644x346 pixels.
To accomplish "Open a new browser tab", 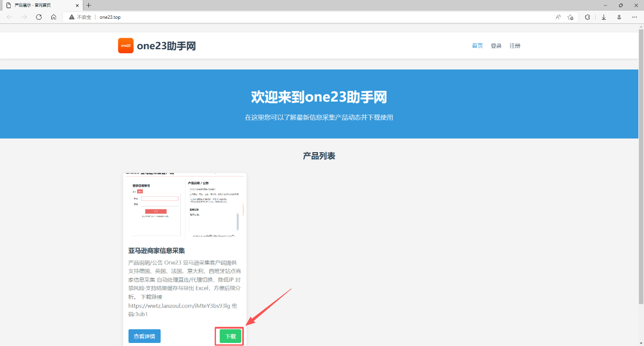I will pyautogui.click(x=88, y=5).
